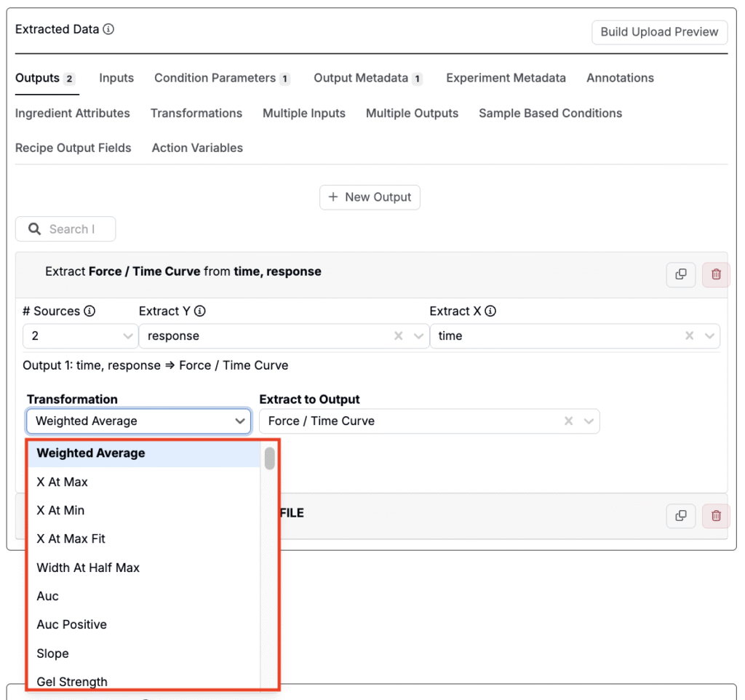Click the info icon beside Extracted Data

click(108, 30)
